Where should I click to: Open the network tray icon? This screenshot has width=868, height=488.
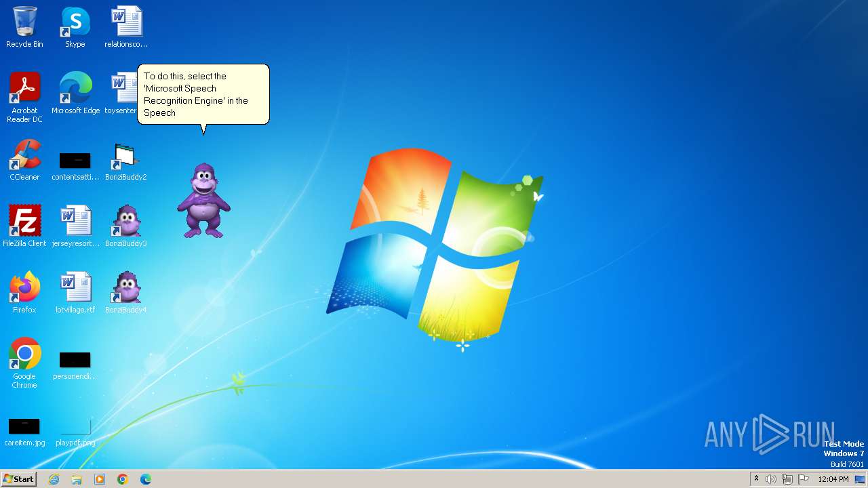click(x=787, y=479)
